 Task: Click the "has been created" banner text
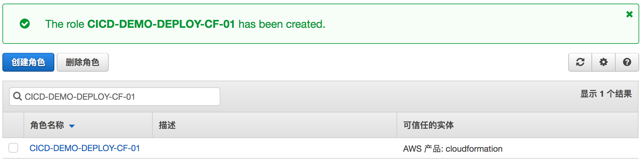[282, 24]
